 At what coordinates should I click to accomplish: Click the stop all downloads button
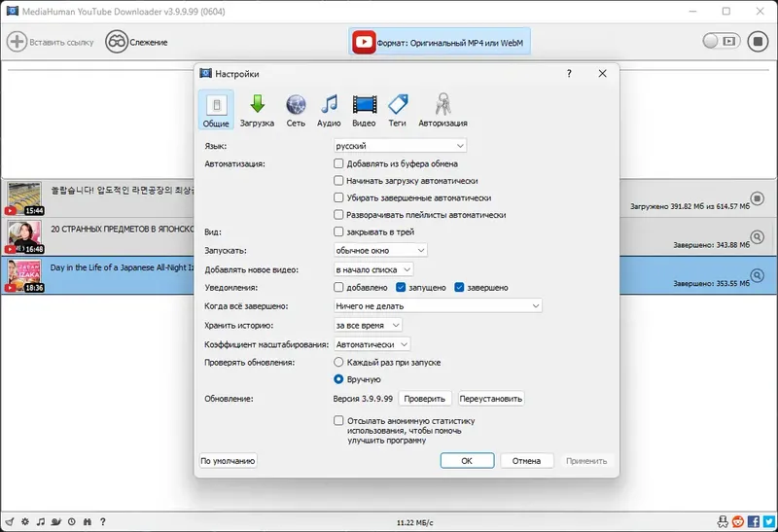tap(759, 42)
